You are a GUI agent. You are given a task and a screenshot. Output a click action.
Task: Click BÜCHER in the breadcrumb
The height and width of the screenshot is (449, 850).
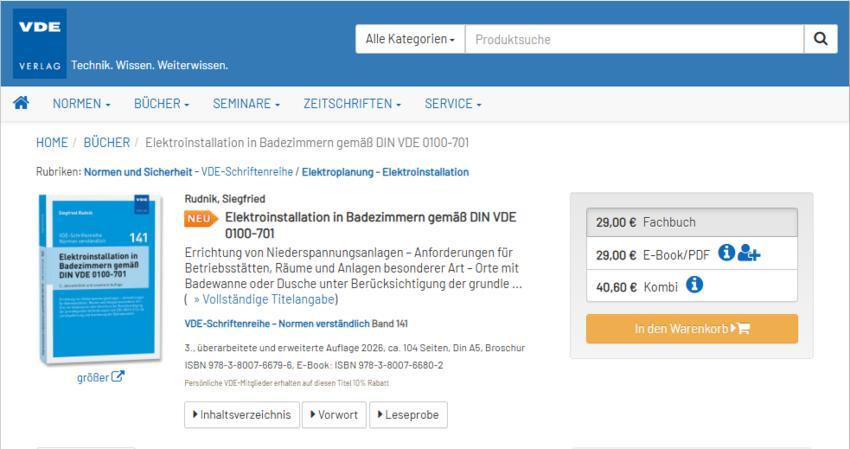pos(107,143)
